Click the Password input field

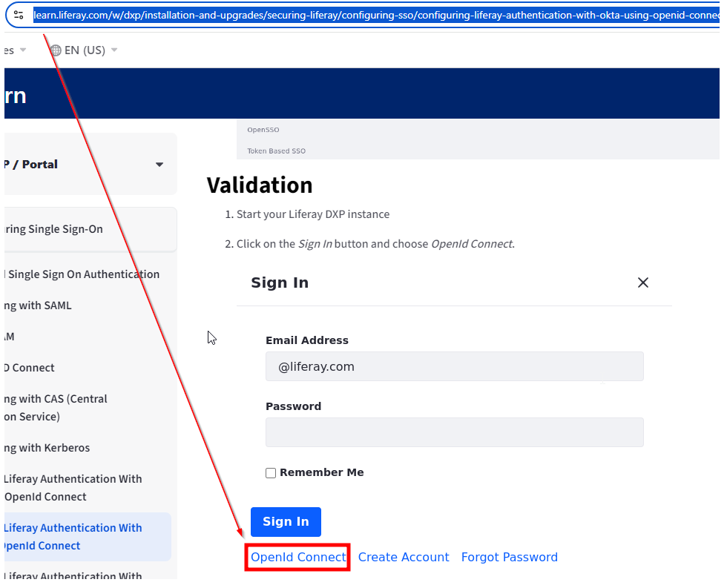click(x=454, y=432)
